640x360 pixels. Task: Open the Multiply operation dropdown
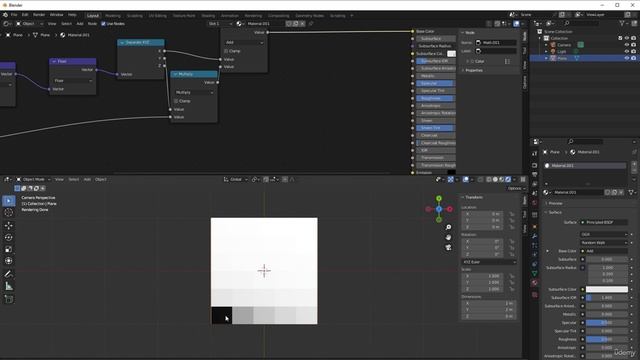[x=194, y=93]
